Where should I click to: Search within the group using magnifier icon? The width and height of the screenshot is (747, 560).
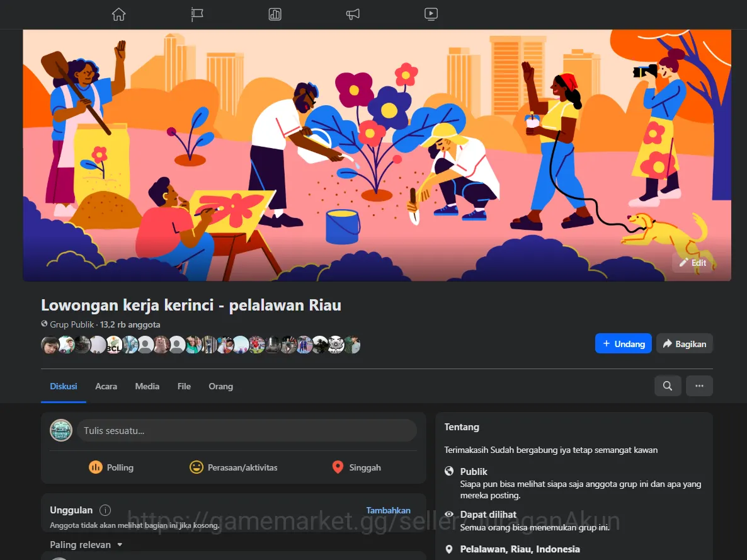pyautogui.click(x=668, y=386)
